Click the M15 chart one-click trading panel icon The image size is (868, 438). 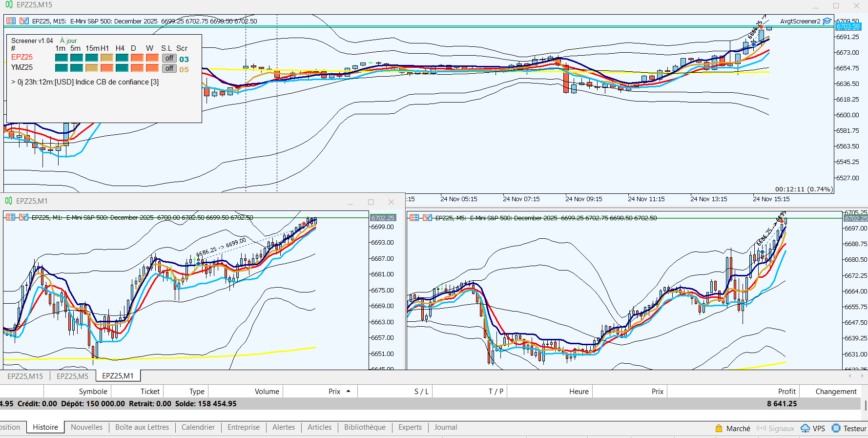point(11,21)
